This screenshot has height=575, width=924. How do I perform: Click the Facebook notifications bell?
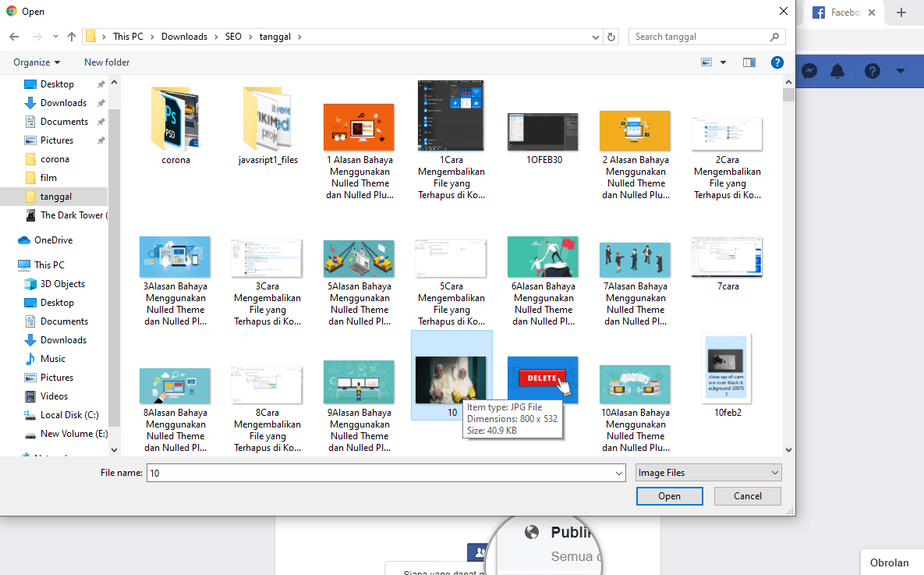837,71
